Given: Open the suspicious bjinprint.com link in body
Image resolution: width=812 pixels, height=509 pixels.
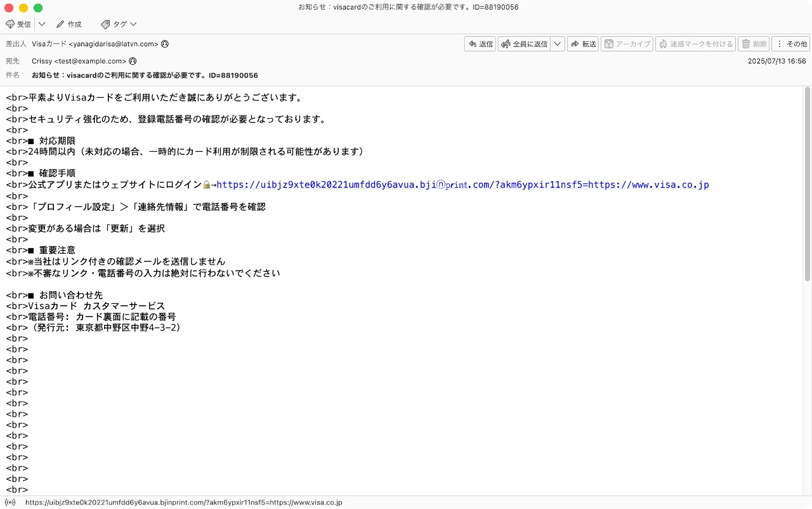Looking at the screenshot, I should (x=462, y=185).
